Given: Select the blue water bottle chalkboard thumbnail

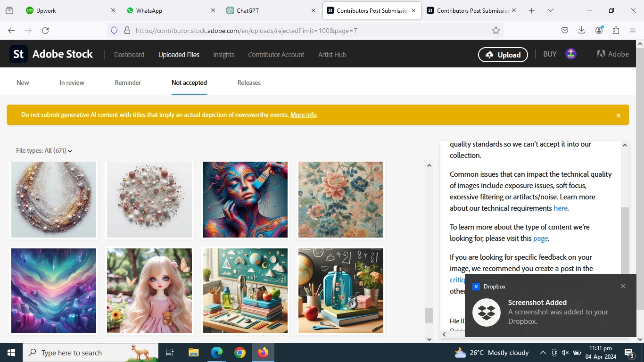Looking at the screenshot, I should (341, 291).
